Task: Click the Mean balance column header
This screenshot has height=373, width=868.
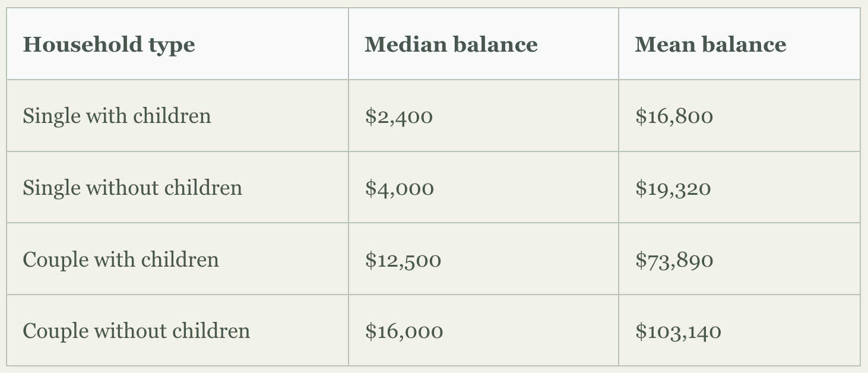Action: point(739,44)
